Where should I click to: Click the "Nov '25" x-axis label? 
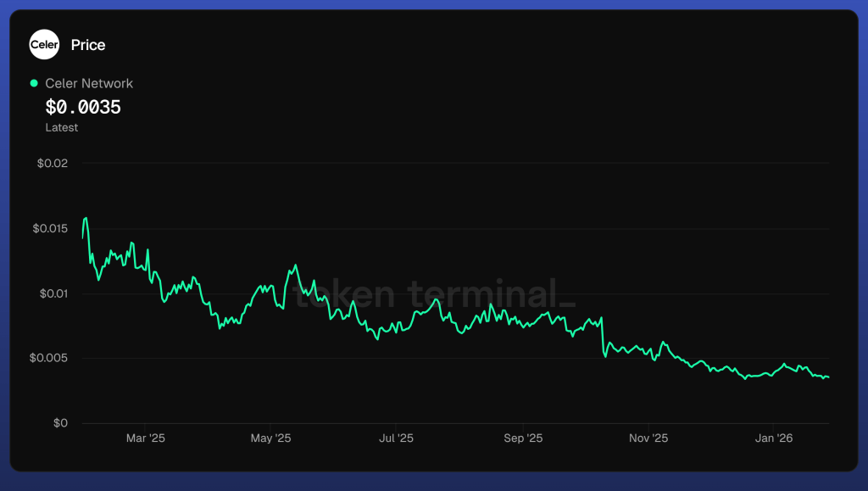648,438
